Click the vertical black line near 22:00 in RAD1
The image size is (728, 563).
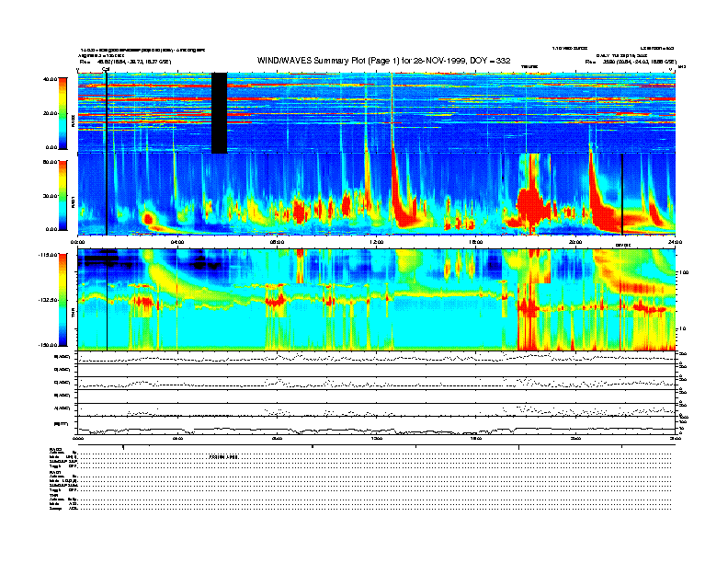click(x=622, y=194)
